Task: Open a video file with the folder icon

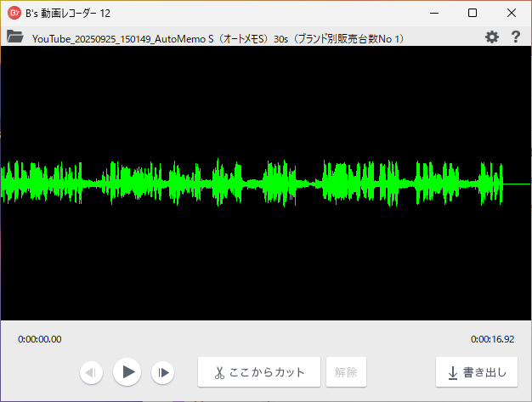Action: 14,37
